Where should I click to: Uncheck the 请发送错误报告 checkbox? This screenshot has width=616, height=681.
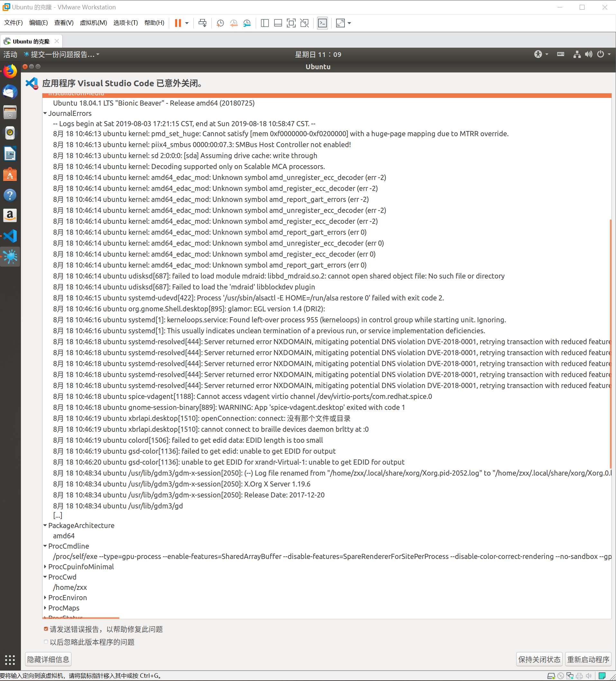pyautogui.click(x=46, y=629)
